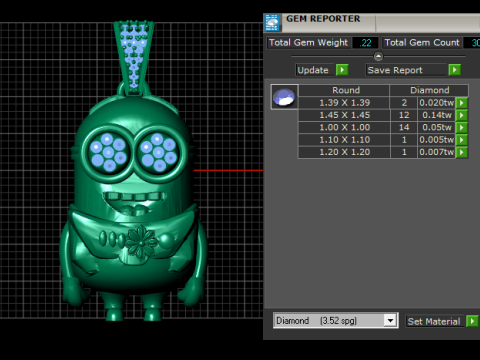Image resolution: width=480 pixels, height=360 pixels.
Task: Select the 1.10 X 1.10 size cell
Action: [x=345, y=140]
